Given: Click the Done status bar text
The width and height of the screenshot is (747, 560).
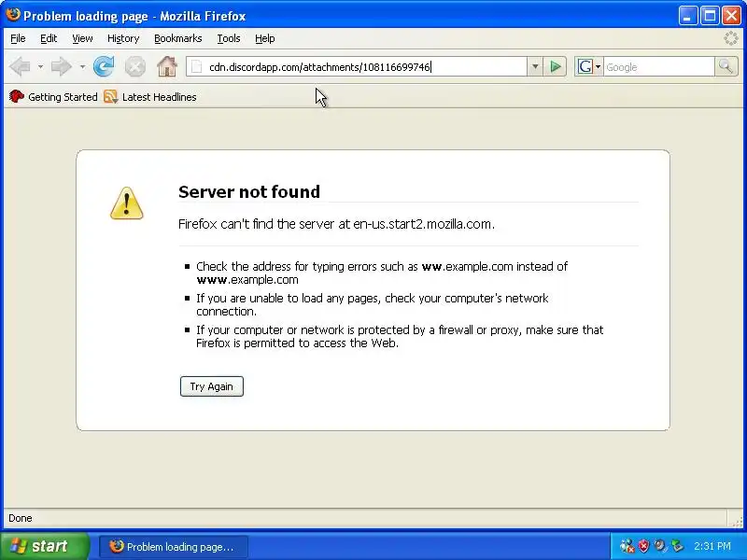Looking at the screenshot, I should [x=21, y=518].
